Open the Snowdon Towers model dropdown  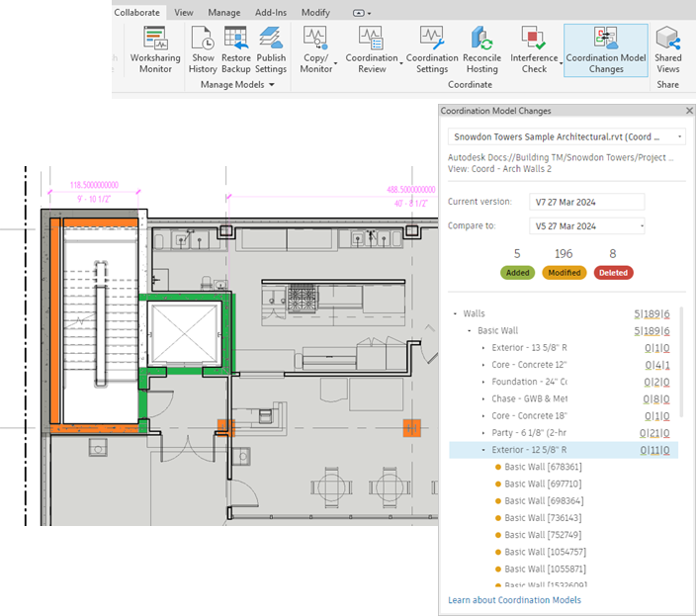566,136
